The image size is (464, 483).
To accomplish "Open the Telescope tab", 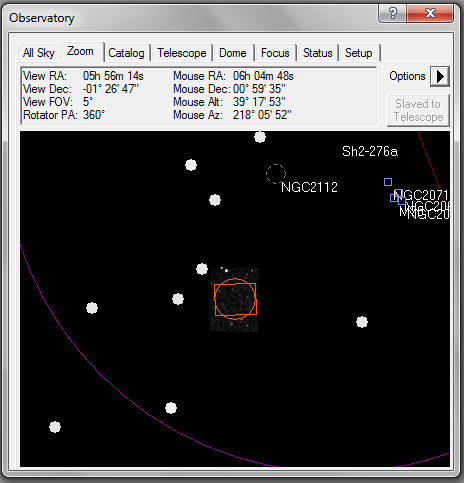I will pyautogui.click(x=182, y=53).
